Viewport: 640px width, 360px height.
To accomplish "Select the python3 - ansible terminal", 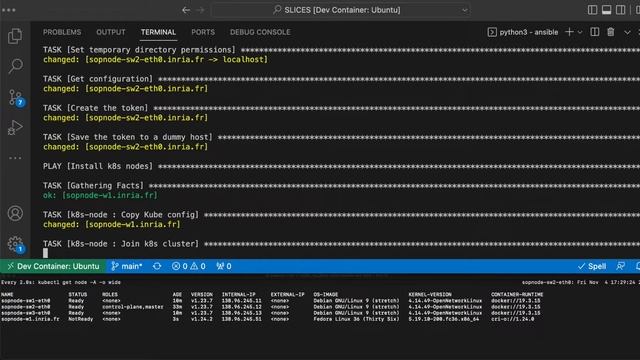I will point(523,32).
